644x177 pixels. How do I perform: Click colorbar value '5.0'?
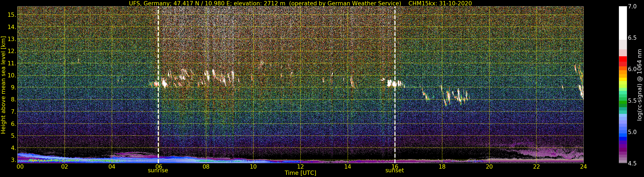632,132
